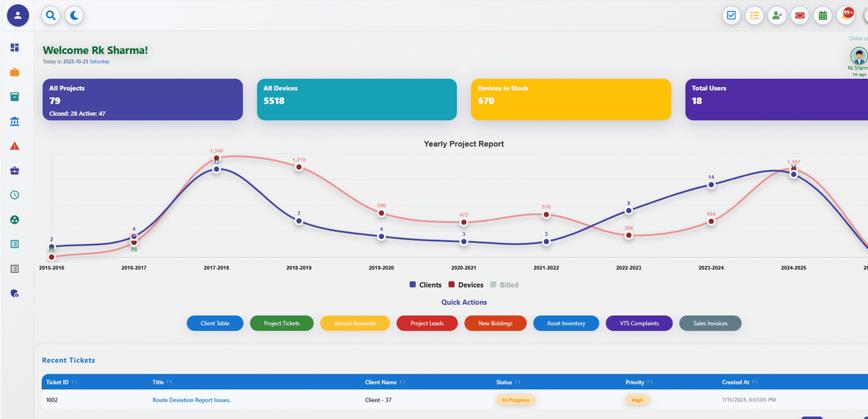
Task: Click the 2017-2018 Devices data point 1,340
Action: coord(216,158)
